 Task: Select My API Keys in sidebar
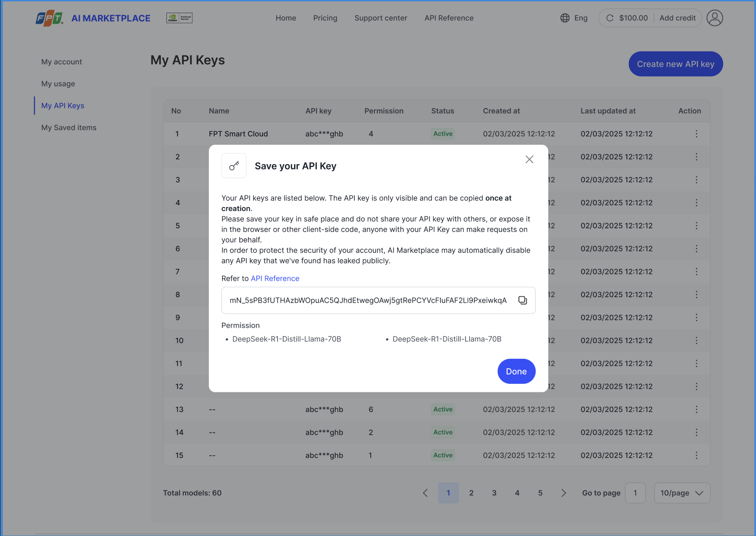pyautogui.click(x=62, y=106)
